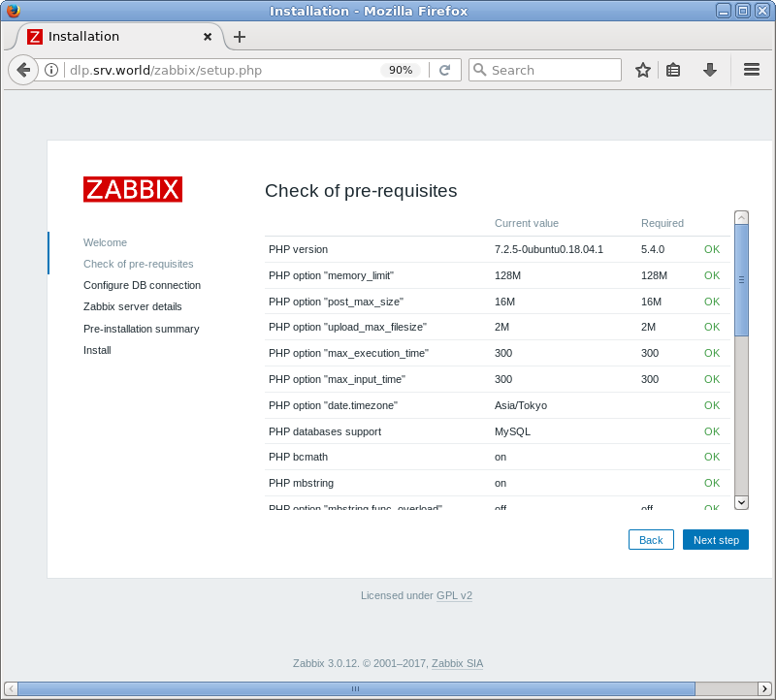This screenshot has width=776, height=700.
Task: Click the Next step button
Action: (x=716, y=540)
